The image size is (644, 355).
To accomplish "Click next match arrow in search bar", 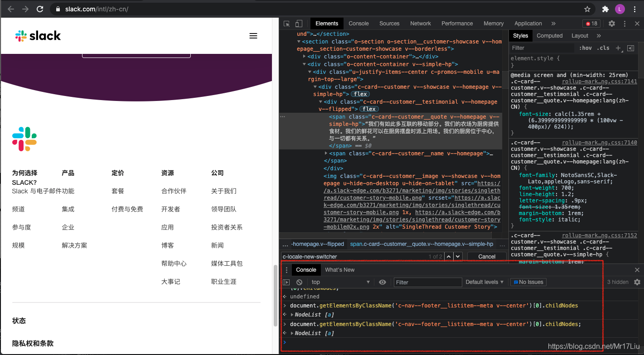I will 457,256.
